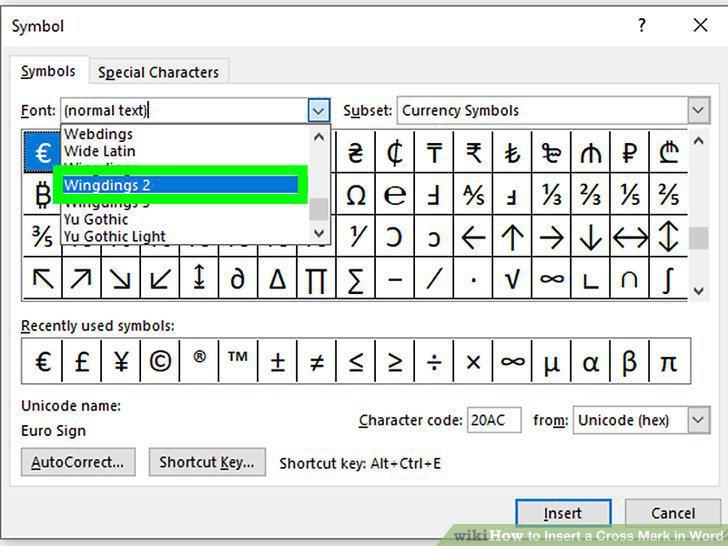This screenshot has height=546, width=728.
Task: Switch to the Special Characters tab
Action: click(x=158, y=72)
